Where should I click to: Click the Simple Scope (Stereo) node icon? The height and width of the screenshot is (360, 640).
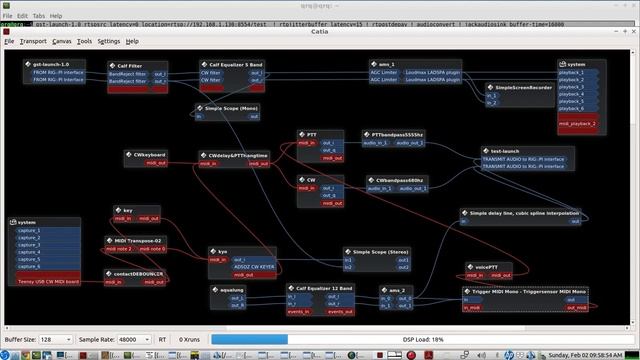click(x=348, y=251)
